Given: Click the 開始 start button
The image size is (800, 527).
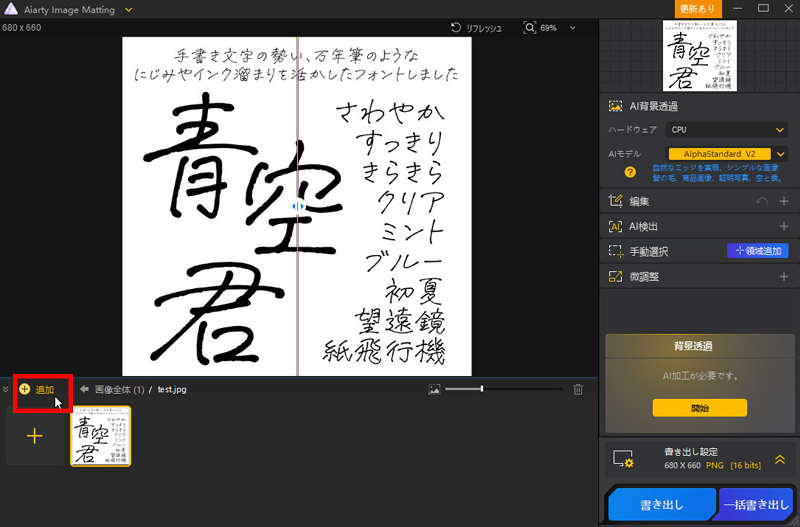Looking at the screenshot, I should pos(699,408).
